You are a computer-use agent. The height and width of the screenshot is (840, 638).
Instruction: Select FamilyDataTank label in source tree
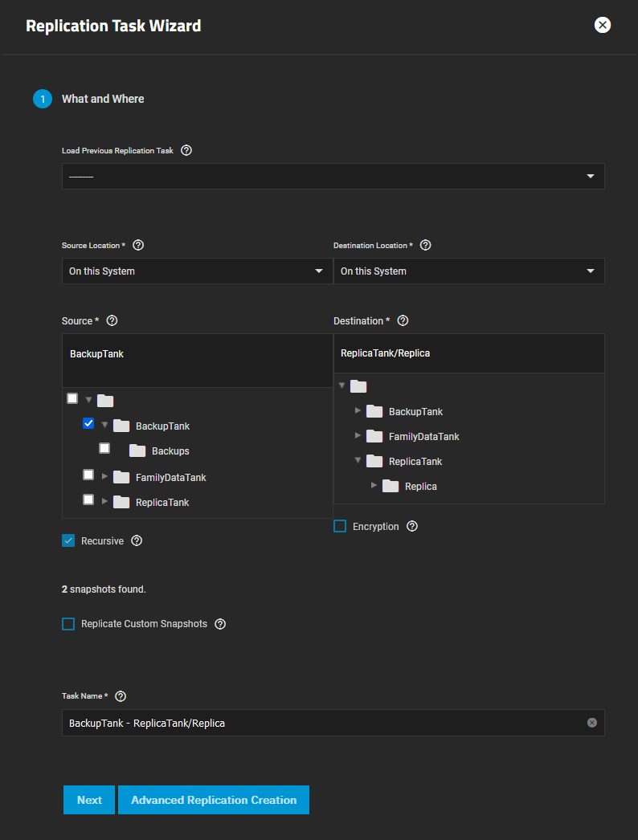click(x=170, y=478)
